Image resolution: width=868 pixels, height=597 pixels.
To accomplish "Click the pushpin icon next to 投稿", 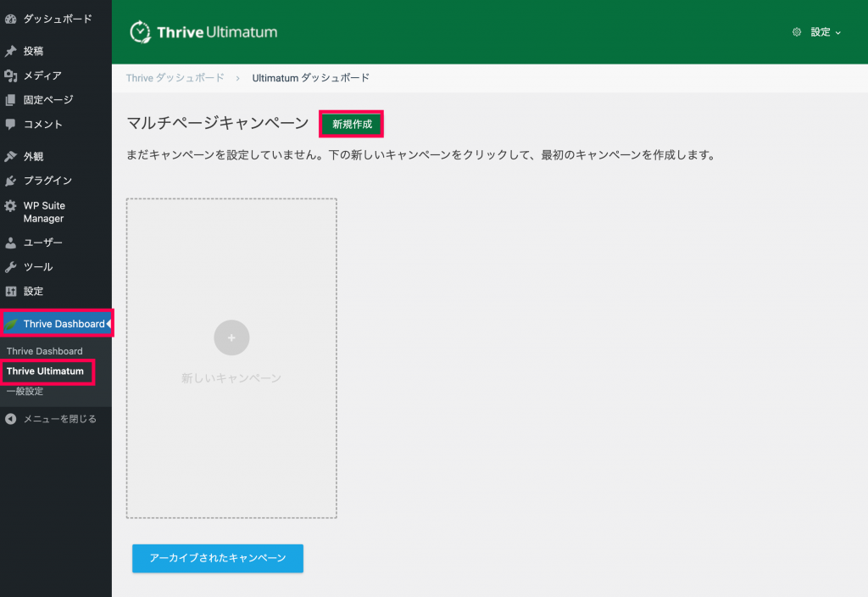I will 10,51.
